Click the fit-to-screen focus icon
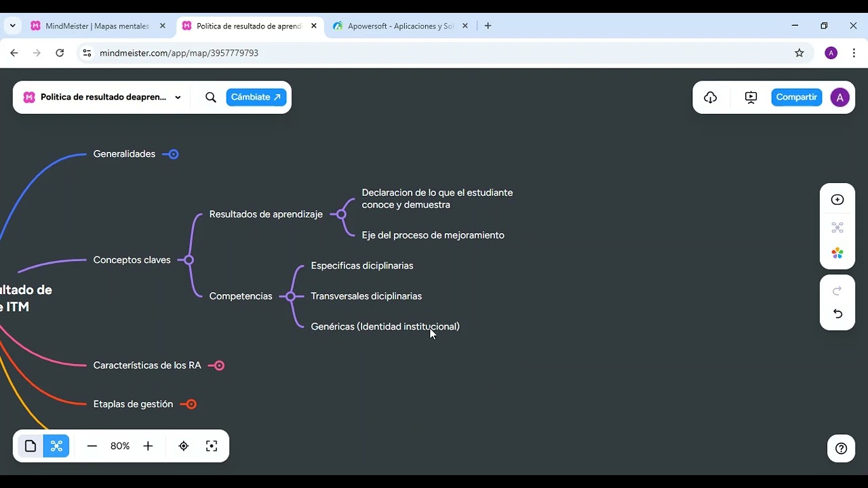Image resolution: width=868 pixels, height=488 pixels. coord(212,446)
